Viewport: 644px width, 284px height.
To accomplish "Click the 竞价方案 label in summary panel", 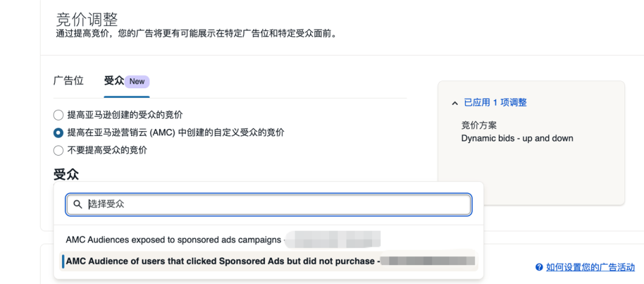I will [x=479, y=125].
